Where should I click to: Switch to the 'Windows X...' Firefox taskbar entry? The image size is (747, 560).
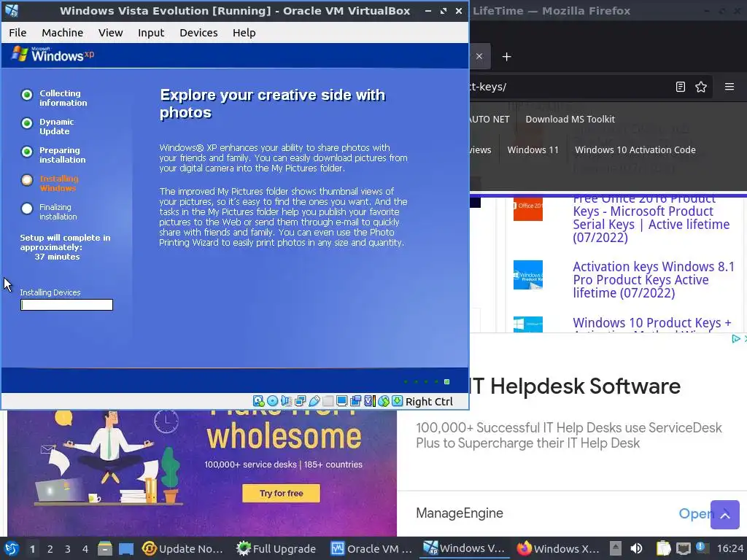[x=558, y=548]
